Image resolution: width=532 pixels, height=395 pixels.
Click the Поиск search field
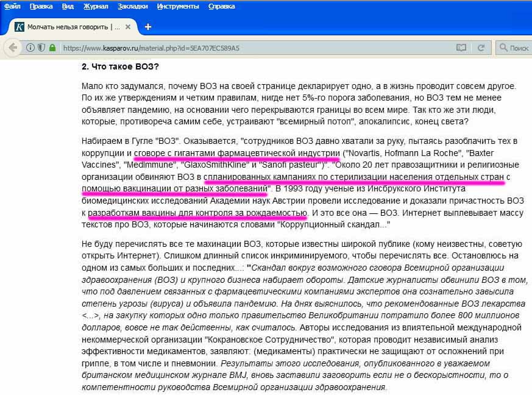[514, 48]
